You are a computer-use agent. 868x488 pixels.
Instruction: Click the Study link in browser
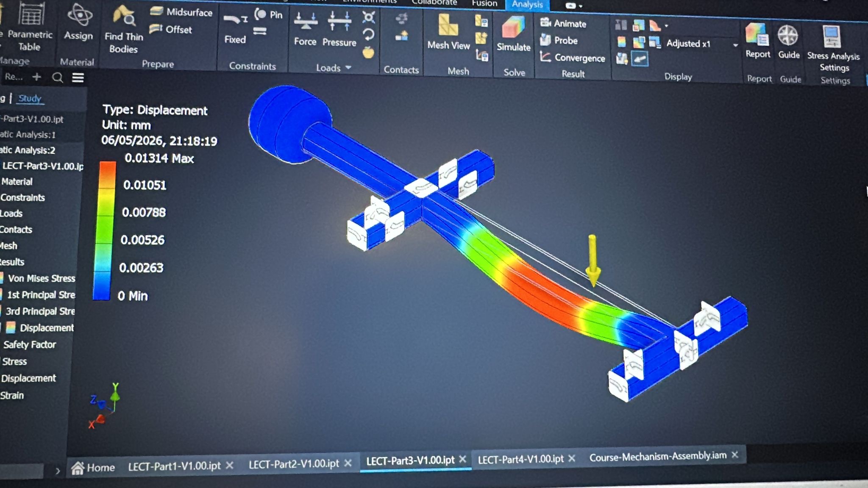pyautogui.click(x=30, y=98)
